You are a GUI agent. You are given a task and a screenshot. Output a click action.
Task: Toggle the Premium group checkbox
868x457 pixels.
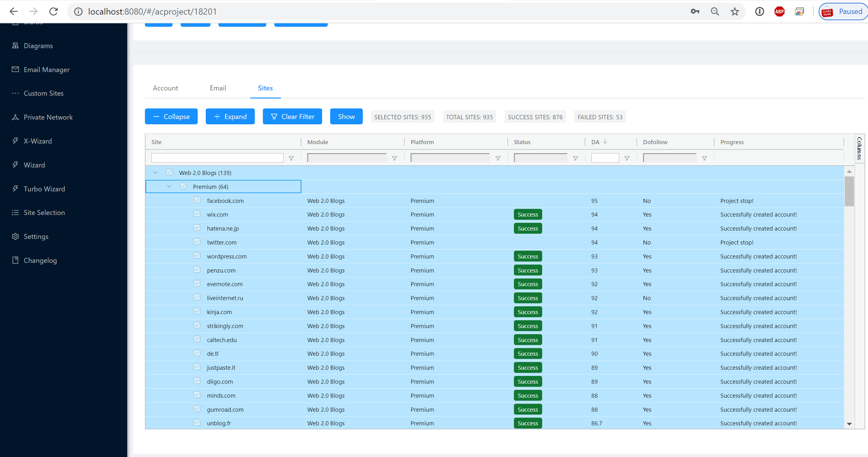tap(183, 186)
